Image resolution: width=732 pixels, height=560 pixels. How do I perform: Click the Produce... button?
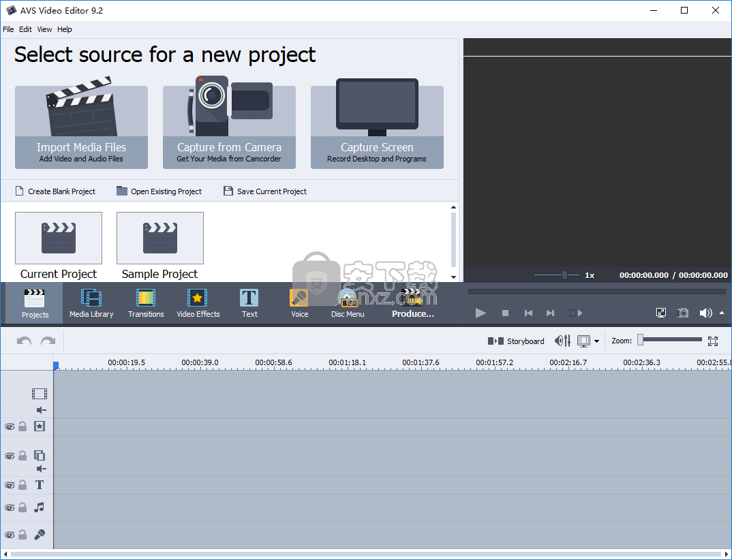pos(412,303)
